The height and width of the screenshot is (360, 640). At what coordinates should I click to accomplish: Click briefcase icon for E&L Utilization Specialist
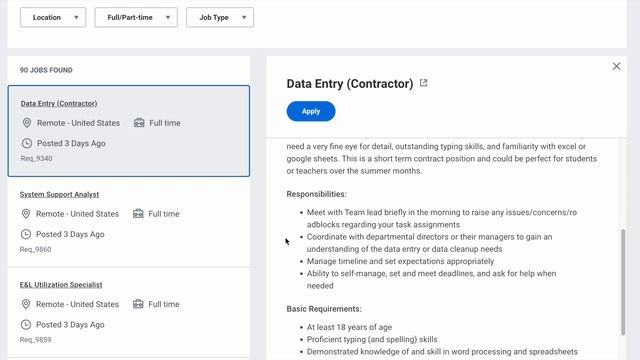pos(138,304)
